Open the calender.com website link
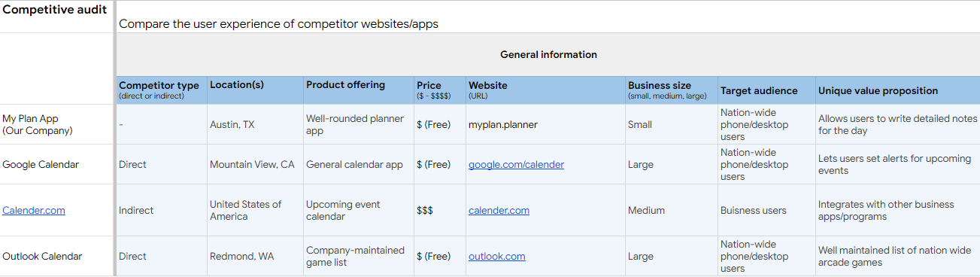 (499, 210)
